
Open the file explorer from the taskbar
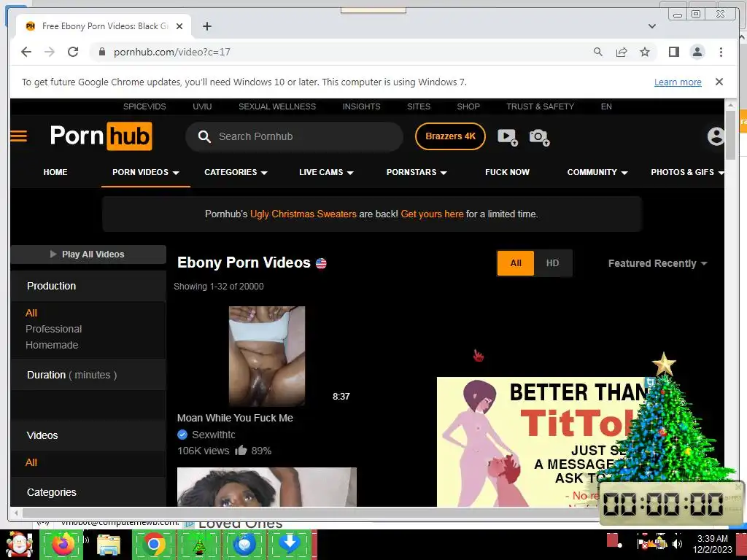[109, 545]
